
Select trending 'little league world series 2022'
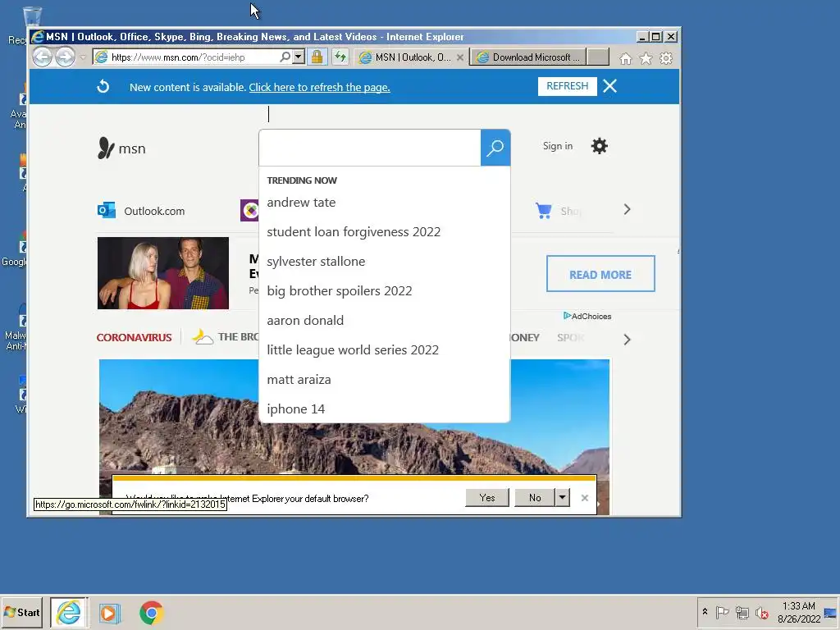[x=353, y=349]
